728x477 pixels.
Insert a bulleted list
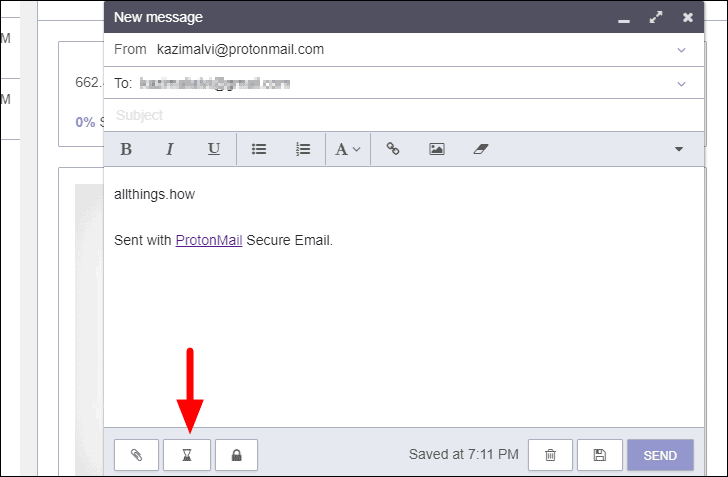click(x=259, y=149)
